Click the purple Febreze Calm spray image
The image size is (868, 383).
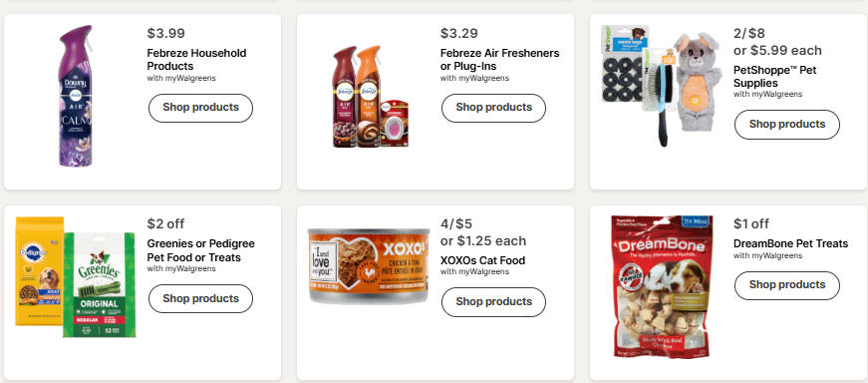pos(76,96)
